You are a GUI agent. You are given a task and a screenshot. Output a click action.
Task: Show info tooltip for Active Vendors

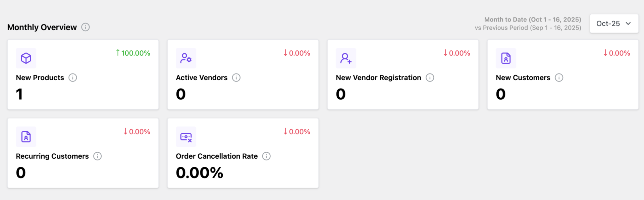(x=236, y=78)
